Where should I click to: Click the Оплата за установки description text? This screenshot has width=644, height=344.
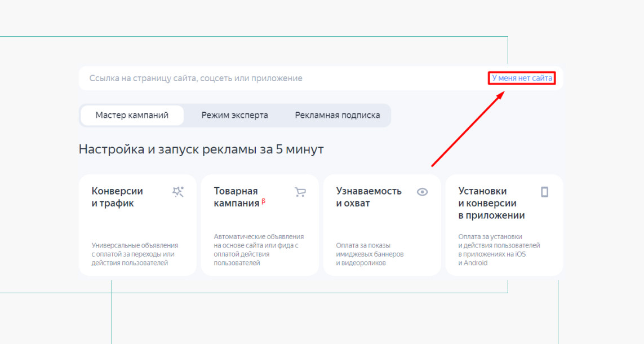[x=499, y=250]
